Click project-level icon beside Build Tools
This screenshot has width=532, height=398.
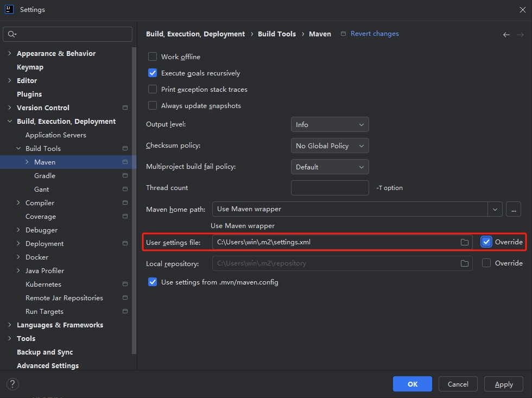[125, 148]
